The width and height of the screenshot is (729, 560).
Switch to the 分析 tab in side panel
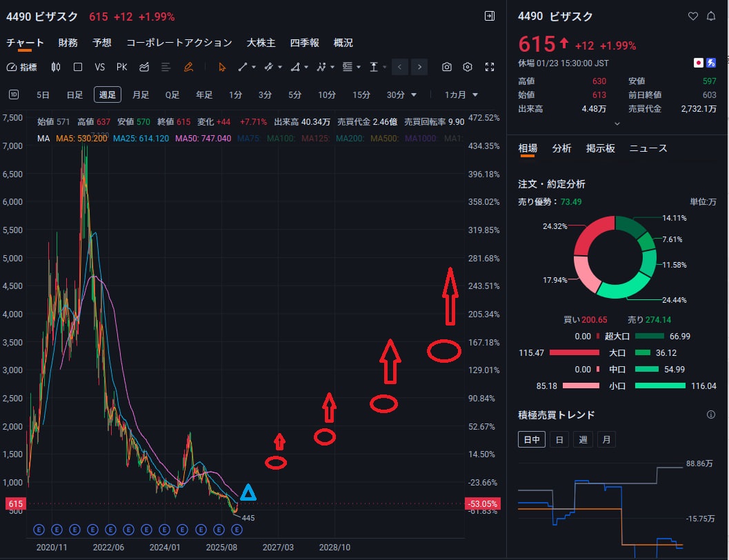click(x=561, y=148)
